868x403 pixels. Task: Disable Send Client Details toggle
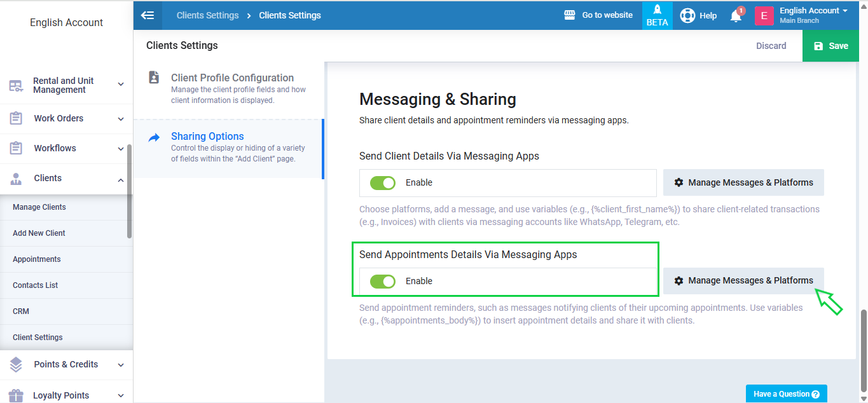383,183
